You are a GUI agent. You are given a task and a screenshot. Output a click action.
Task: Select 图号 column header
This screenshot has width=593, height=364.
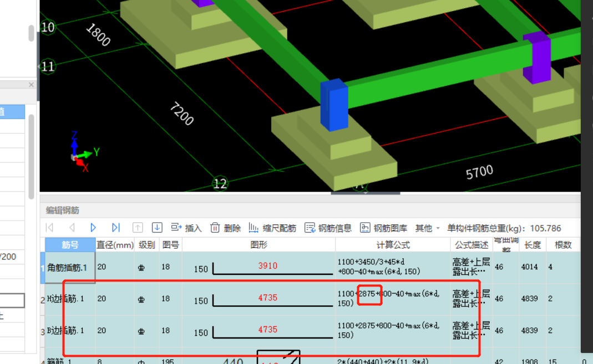[170, 245]
